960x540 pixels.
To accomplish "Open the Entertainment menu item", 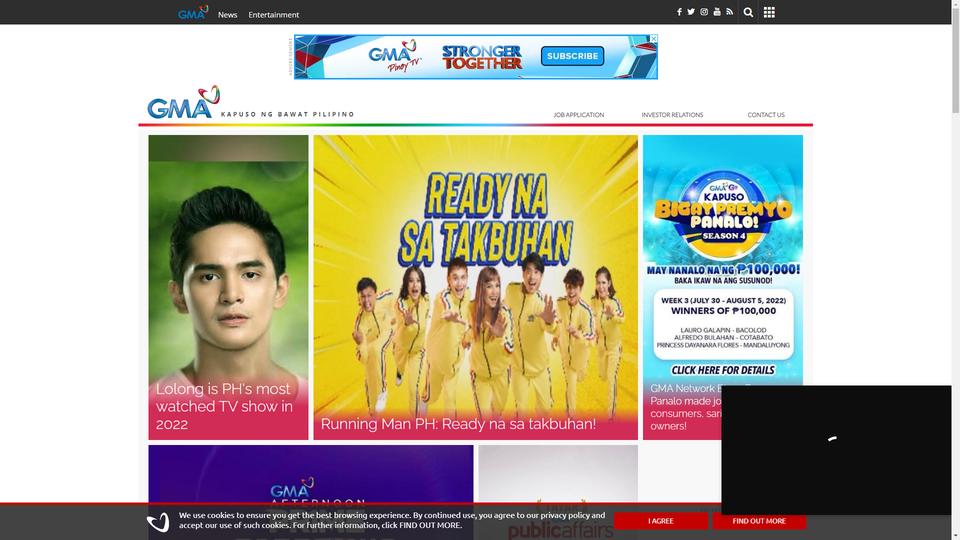I will [274, 15].
